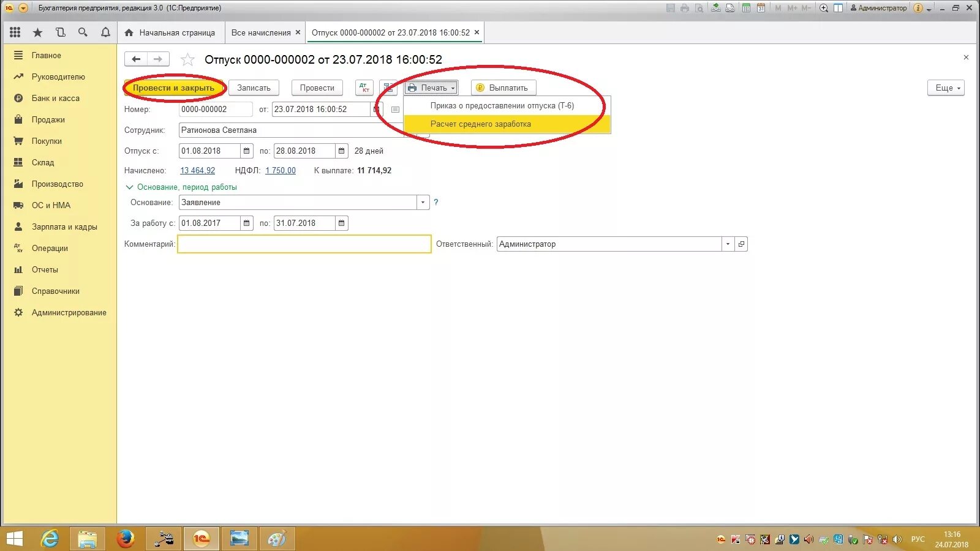
Task: Open the Покупки section in the sidebar
Action: pyautogui.click(x=59, y=141)
